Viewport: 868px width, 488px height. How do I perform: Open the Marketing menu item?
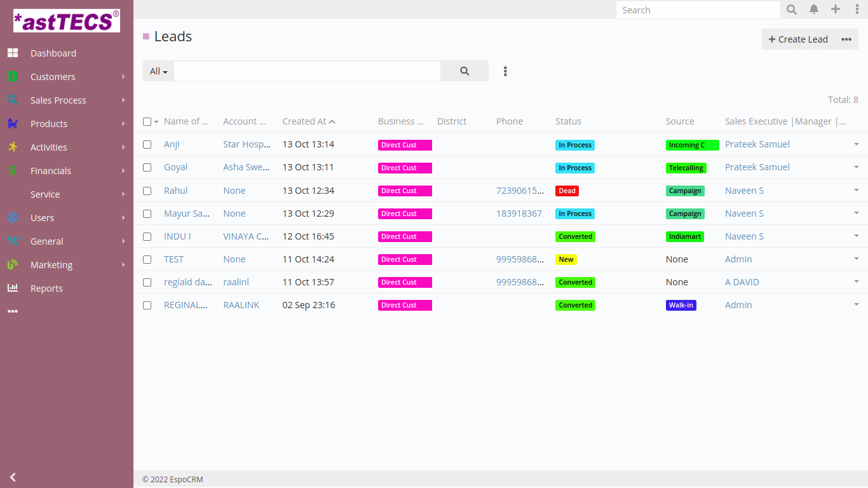pyautogui.click(x=51, y=265)
